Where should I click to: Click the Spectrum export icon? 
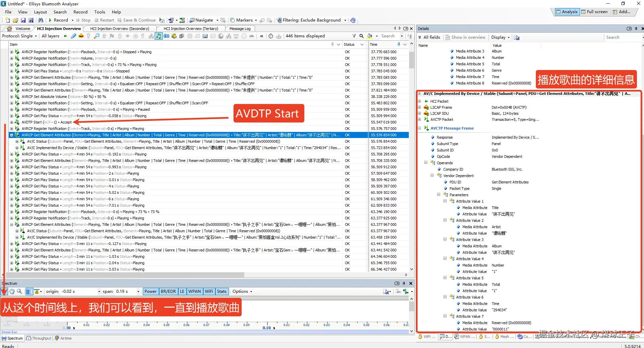coord(387,291)
